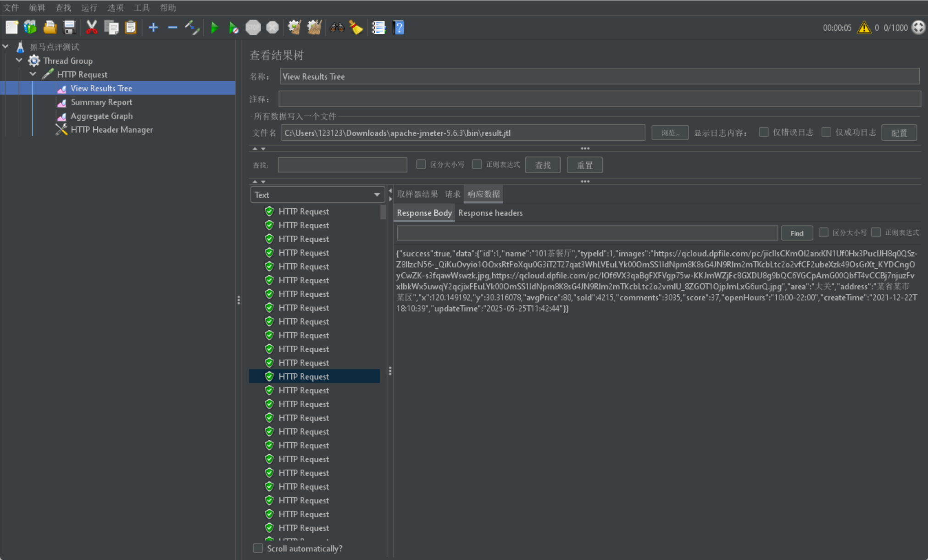This screenshot has width=928, height=560.
Task: Toggle the Scroll automatically checkbox
Action: coord(258,548)
